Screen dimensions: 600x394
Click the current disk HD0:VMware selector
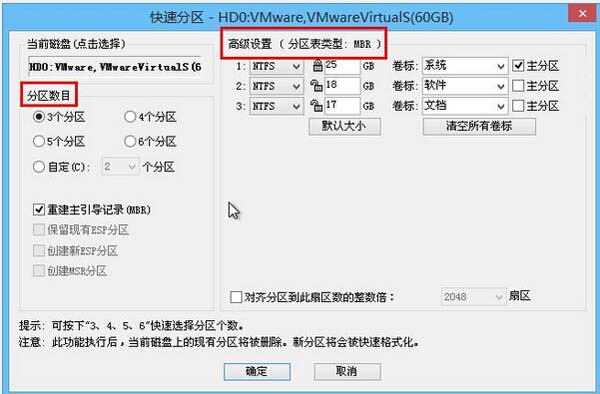[116, 67]
